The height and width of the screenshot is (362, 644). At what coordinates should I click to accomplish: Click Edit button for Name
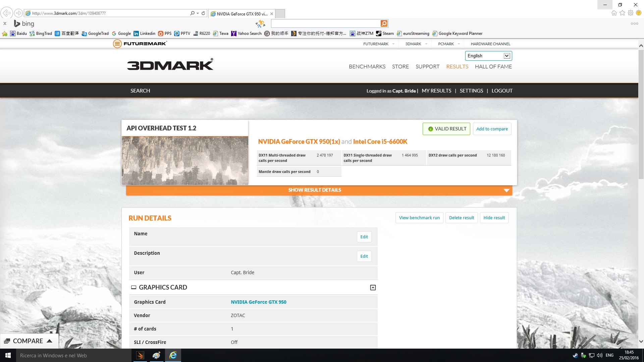[x=364, y=237]
